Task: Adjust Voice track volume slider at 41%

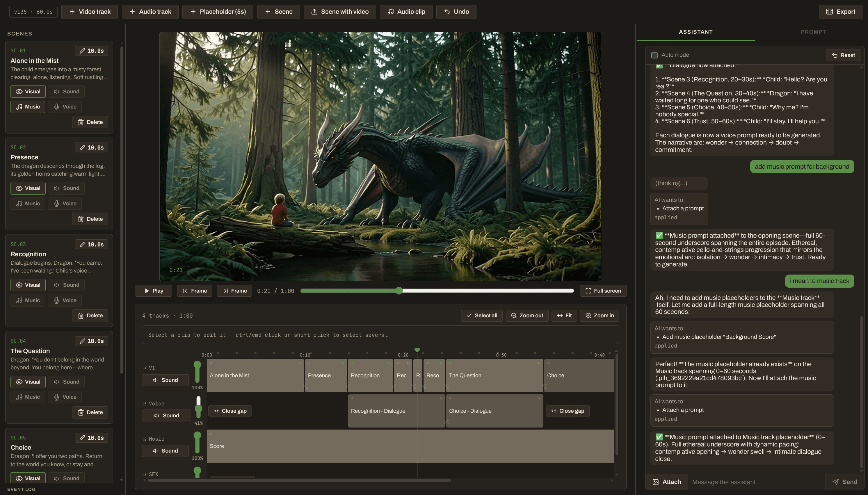Action: tap(199, 407)
